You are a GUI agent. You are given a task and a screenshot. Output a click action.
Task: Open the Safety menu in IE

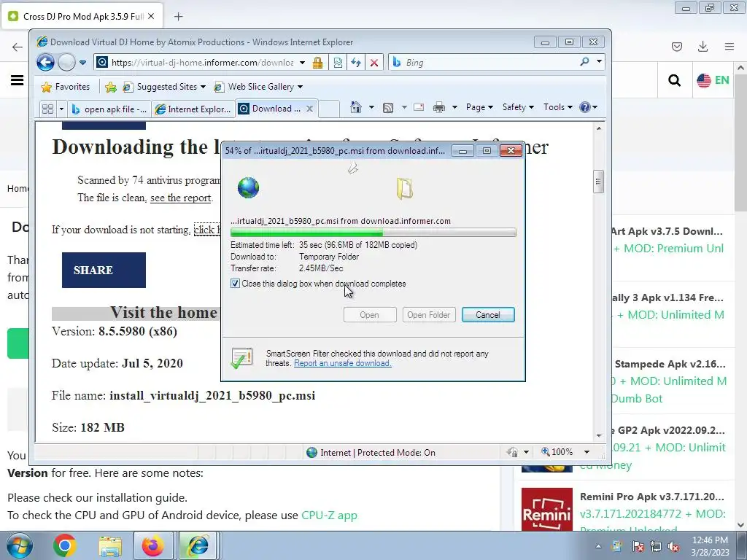point(519,107)
